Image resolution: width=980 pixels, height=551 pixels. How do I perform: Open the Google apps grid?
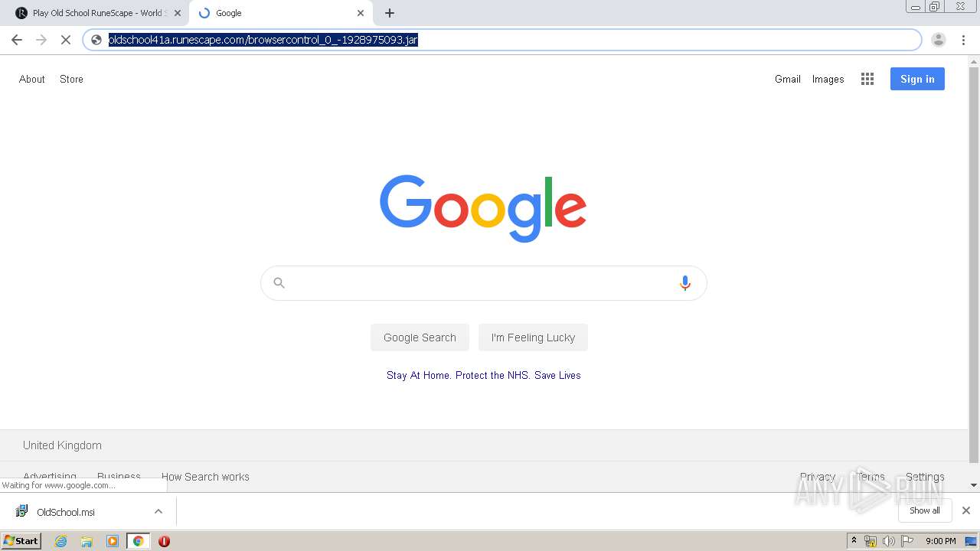click(x=867, y=79)
